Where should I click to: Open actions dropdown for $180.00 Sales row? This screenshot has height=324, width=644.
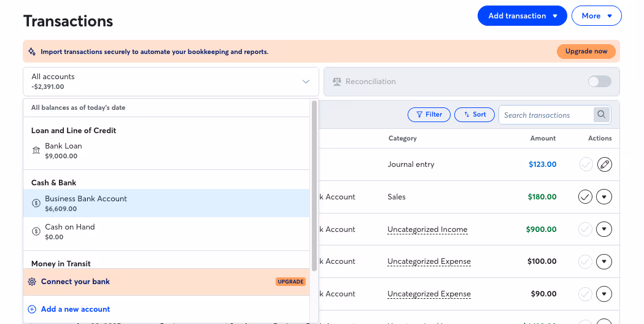pyautogui.click(x=604, y=197)
